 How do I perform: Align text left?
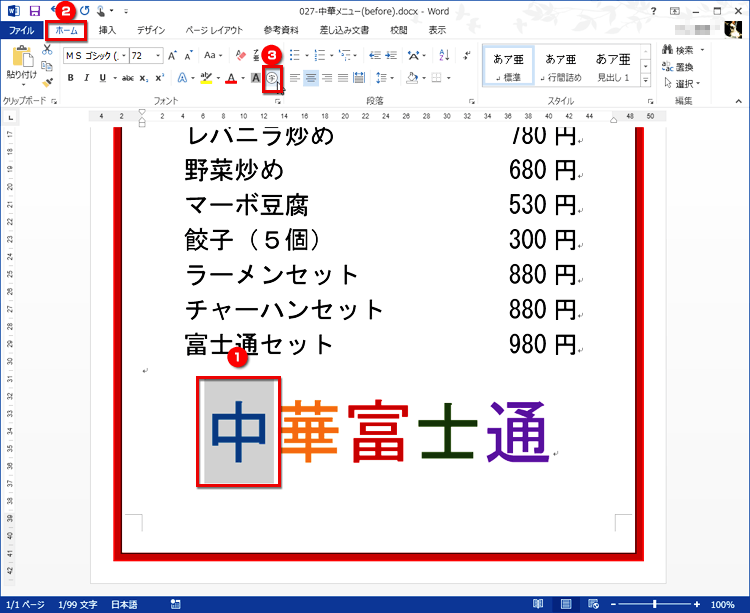click(x=295, y=78)
